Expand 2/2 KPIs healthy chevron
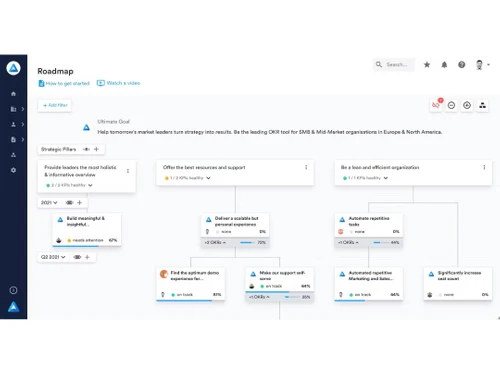 click(90, 185)
